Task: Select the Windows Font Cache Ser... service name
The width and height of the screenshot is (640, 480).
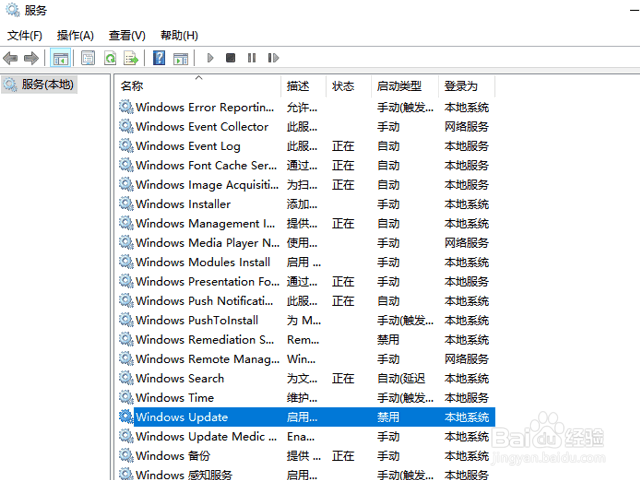Action: pos(206,165)
